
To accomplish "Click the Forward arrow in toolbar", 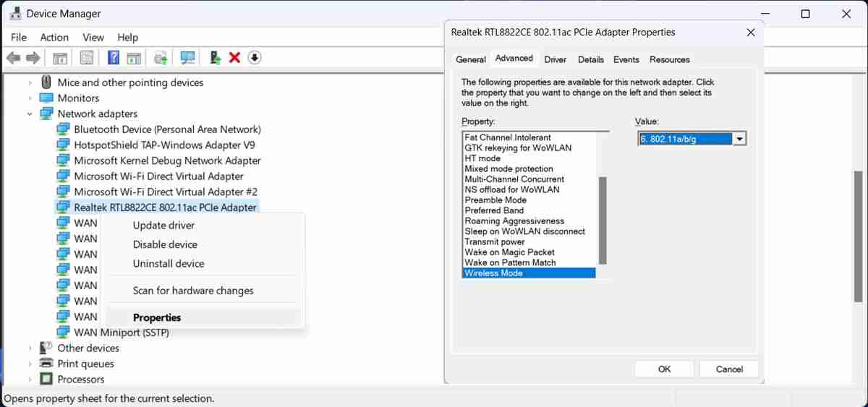I will 33,58.
